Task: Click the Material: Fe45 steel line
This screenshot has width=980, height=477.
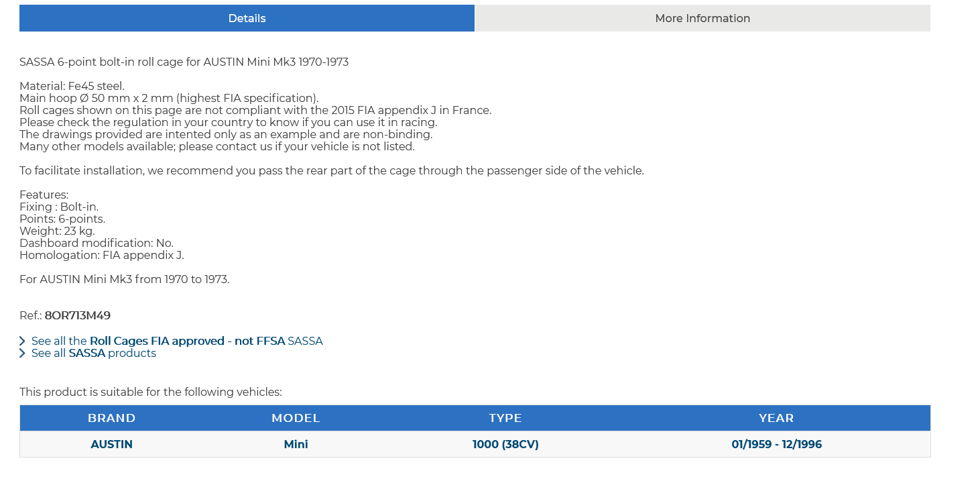Action: (x=72, y=86)
